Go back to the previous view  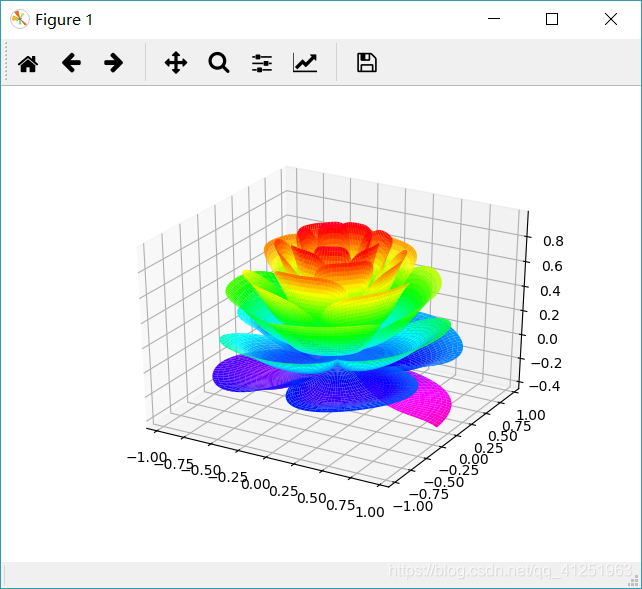click(71, 63)
